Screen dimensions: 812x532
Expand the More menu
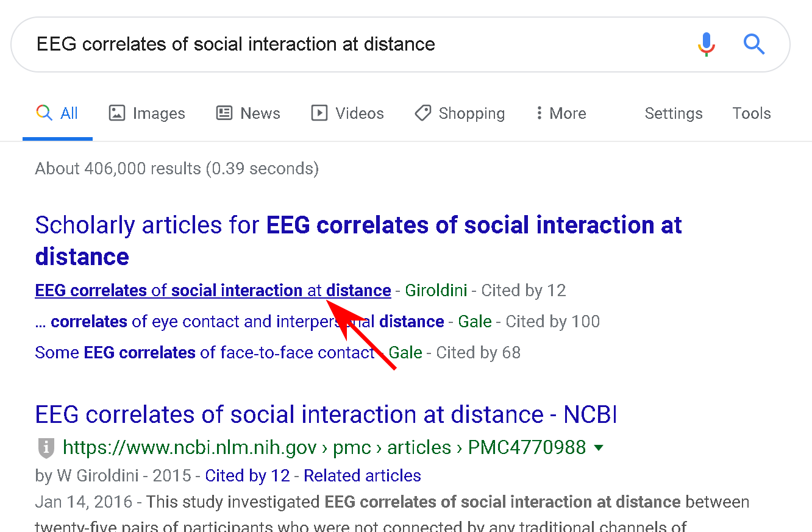tap(560, 113)
